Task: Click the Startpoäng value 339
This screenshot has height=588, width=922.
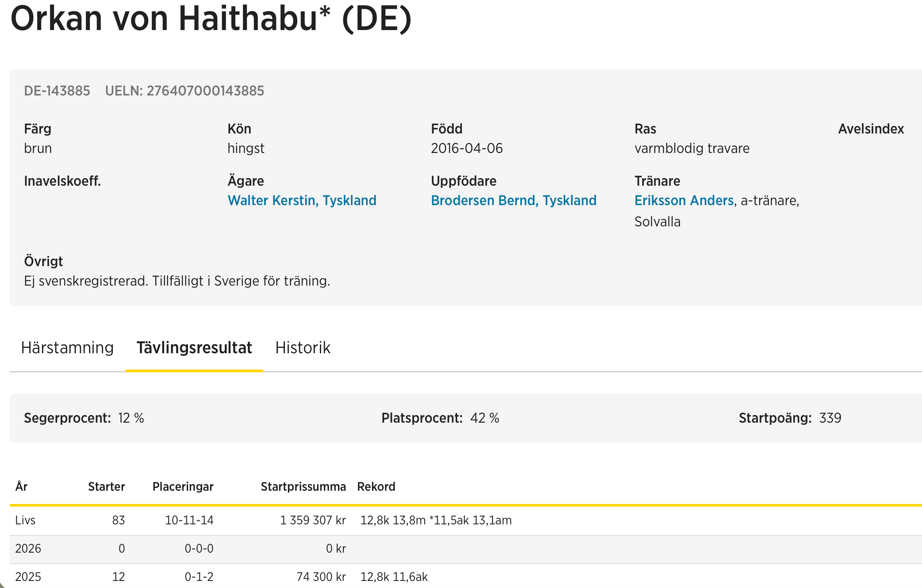Action: click(x=830, y=418)
